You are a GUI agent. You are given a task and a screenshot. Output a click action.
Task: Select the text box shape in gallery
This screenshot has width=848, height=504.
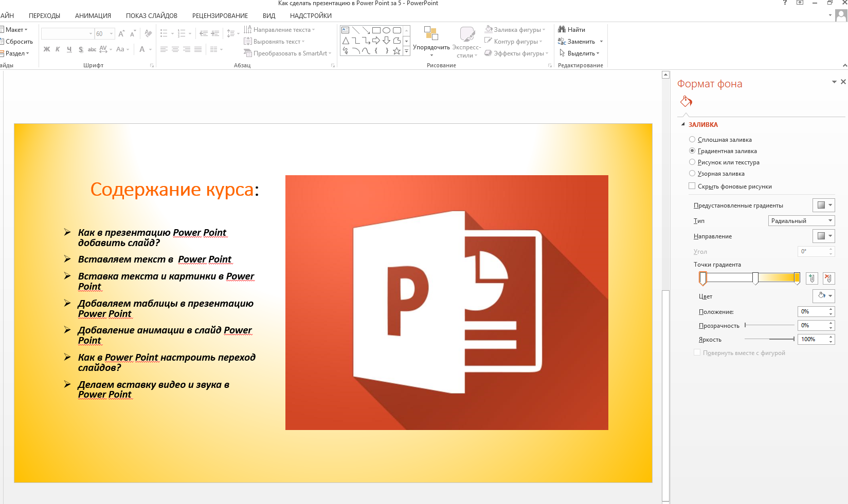[x=346, y=30]
